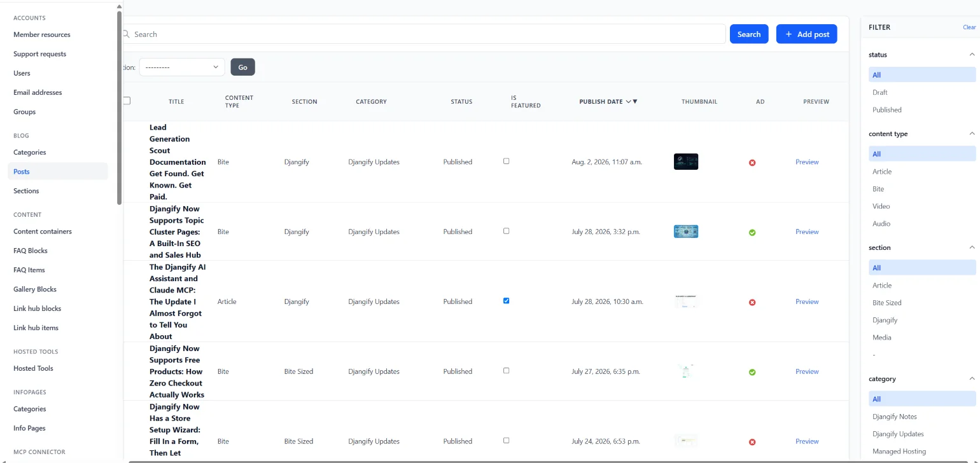Open Groups in sidebar
The width and height of the screenshot is (980, 463).
24,112
